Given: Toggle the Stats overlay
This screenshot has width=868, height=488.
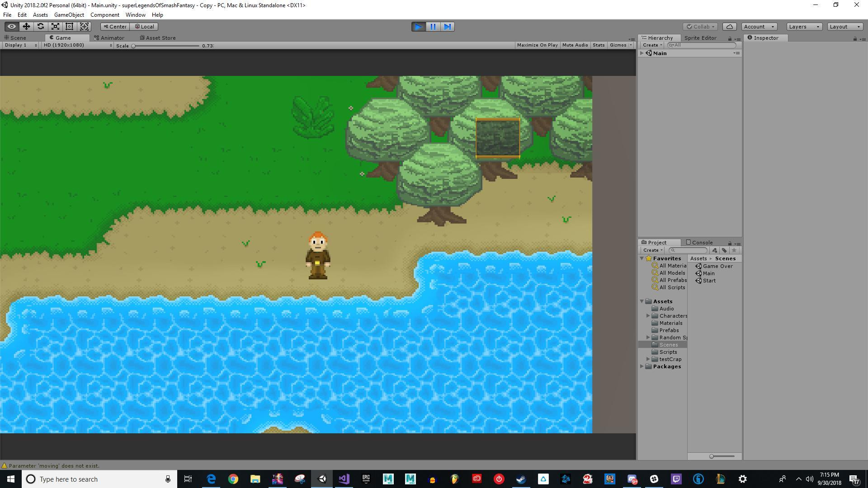Looking at the screenshot, I should coord(599,45).
